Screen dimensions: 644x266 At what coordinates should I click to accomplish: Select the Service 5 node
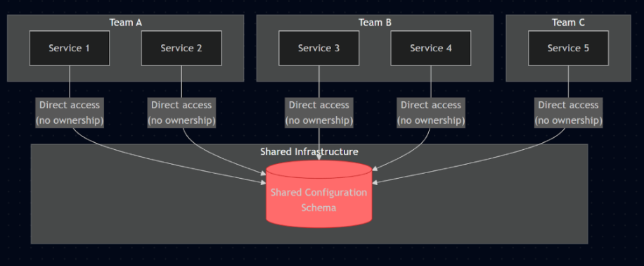[x=569, y=48]
